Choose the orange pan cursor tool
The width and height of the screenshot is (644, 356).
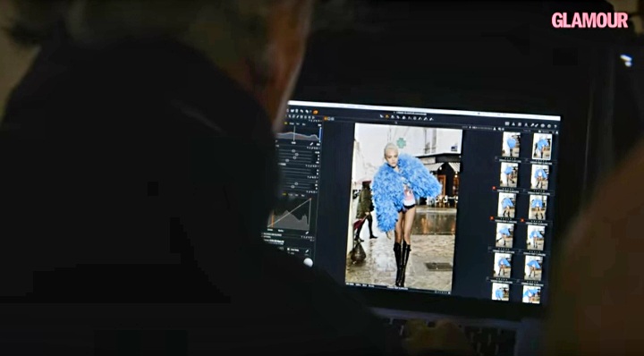pyautogui.click(x=387, y=116)
